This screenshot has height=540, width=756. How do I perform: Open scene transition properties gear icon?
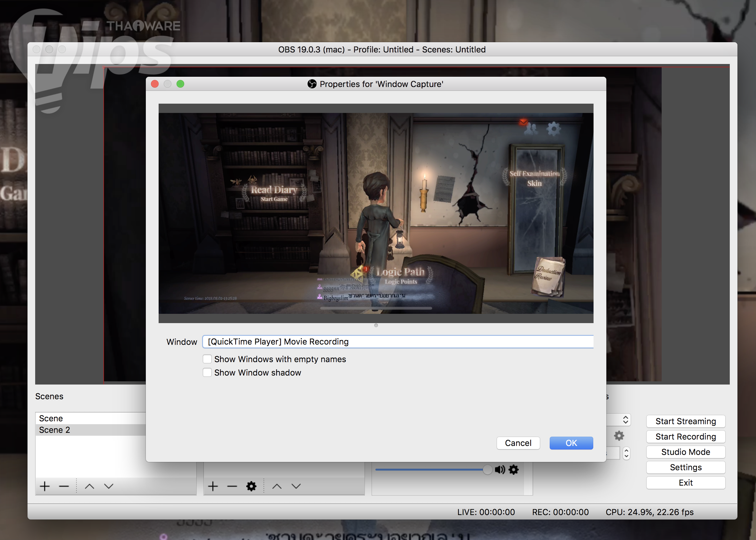[619, 436]
